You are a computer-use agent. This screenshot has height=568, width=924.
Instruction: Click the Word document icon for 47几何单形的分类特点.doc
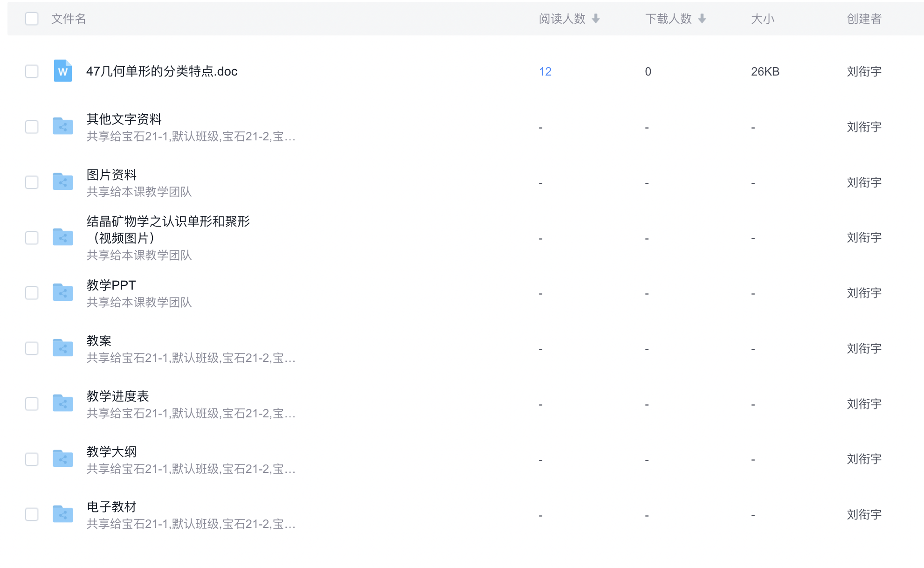(x=63, y=71)
